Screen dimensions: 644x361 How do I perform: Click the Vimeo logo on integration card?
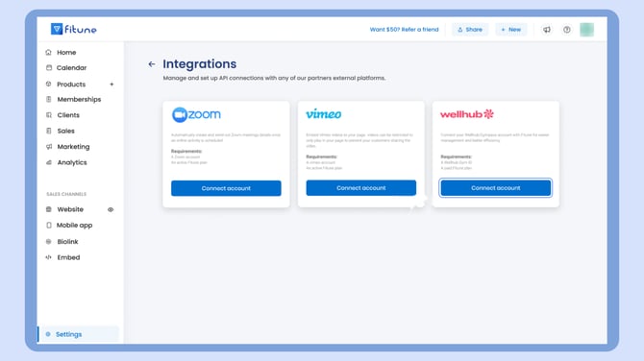coord(324,114)
